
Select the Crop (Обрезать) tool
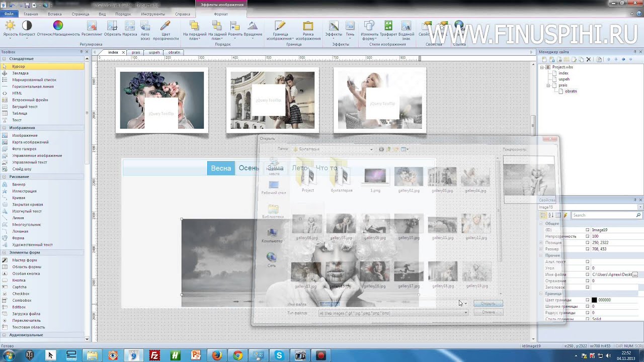[113, 29]
